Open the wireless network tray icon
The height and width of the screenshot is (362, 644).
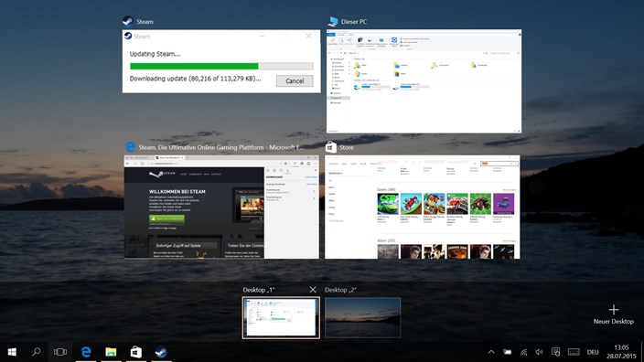pyautogui.click(x=523, y=352)
